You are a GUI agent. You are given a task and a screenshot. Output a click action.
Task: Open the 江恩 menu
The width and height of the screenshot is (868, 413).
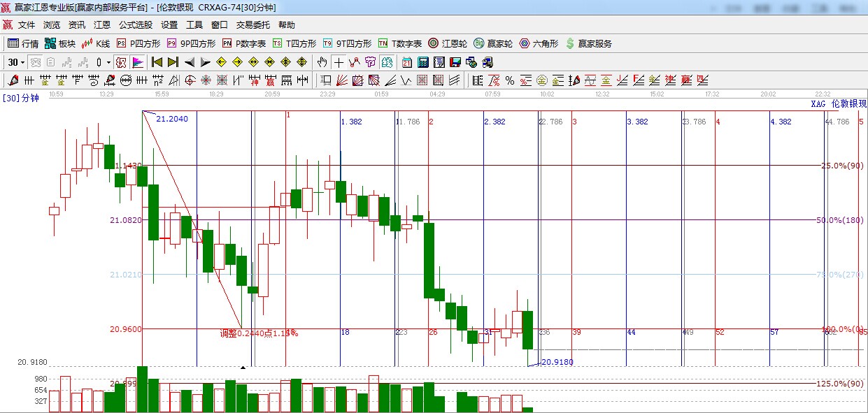point(102,25)
